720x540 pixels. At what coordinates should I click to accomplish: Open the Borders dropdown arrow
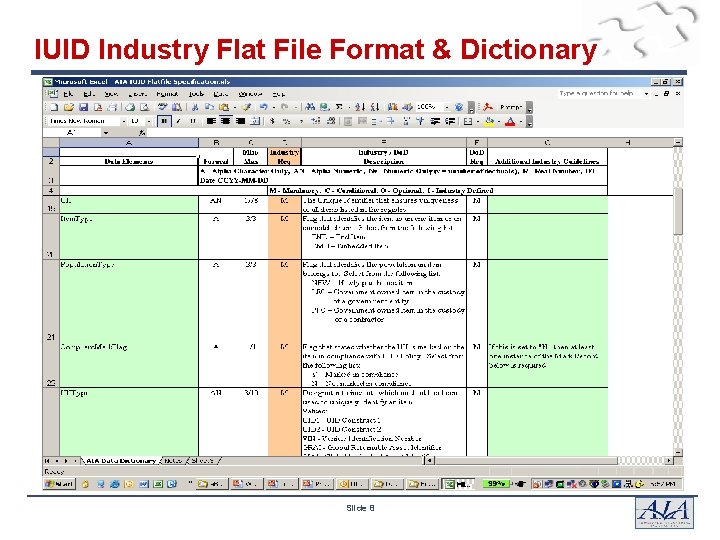coord(478,121)
